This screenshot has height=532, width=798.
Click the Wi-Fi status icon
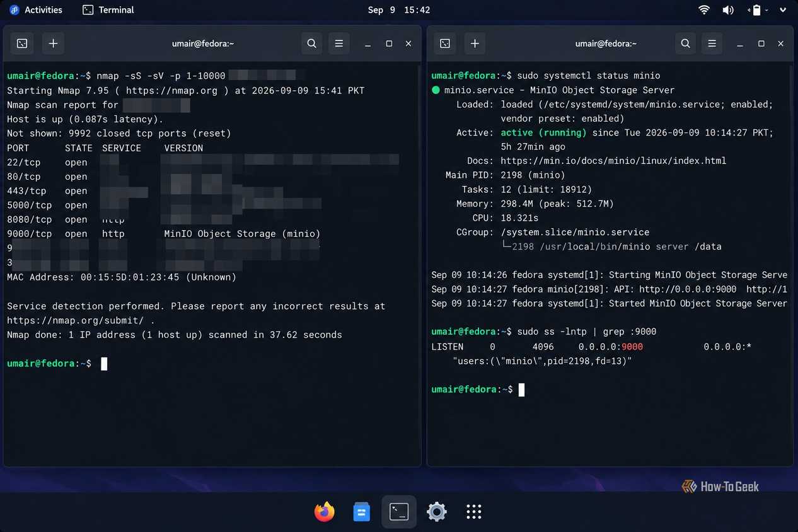pyautogui.click(x=704, y=10)
